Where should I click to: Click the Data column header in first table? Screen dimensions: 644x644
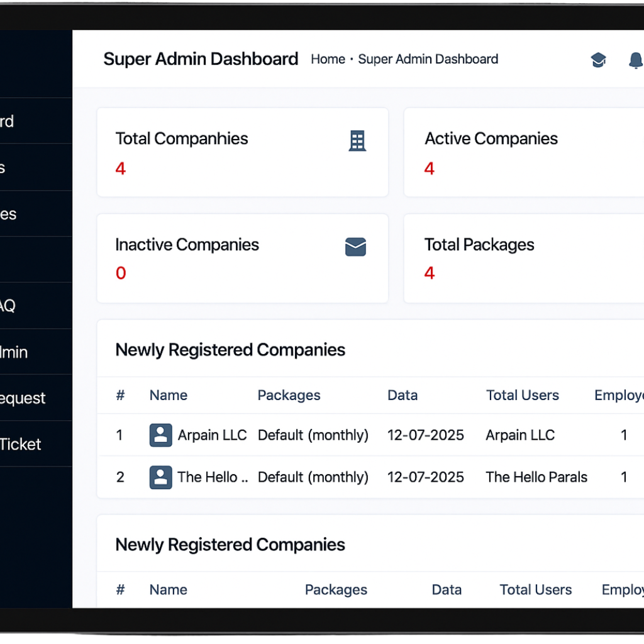coord(402,395)
